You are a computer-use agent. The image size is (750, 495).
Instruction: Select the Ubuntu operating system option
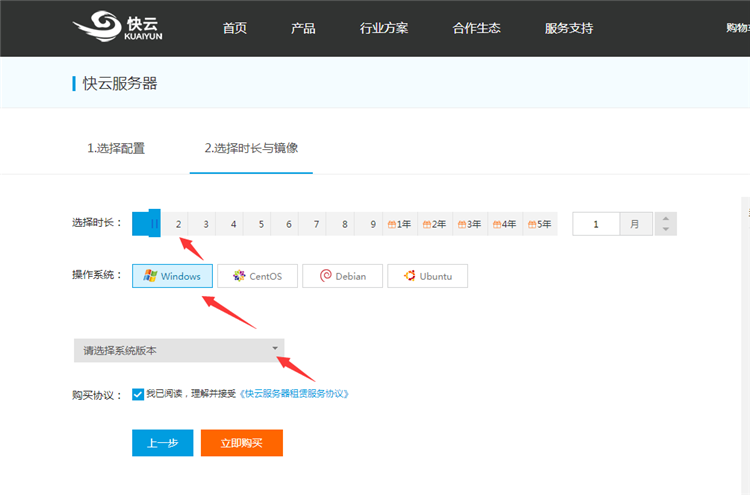point(427,276)
